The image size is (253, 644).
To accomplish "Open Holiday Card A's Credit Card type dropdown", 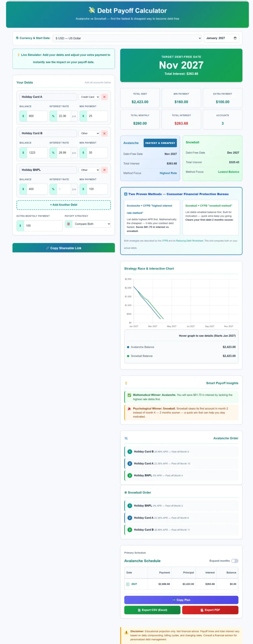I will 89,97.
